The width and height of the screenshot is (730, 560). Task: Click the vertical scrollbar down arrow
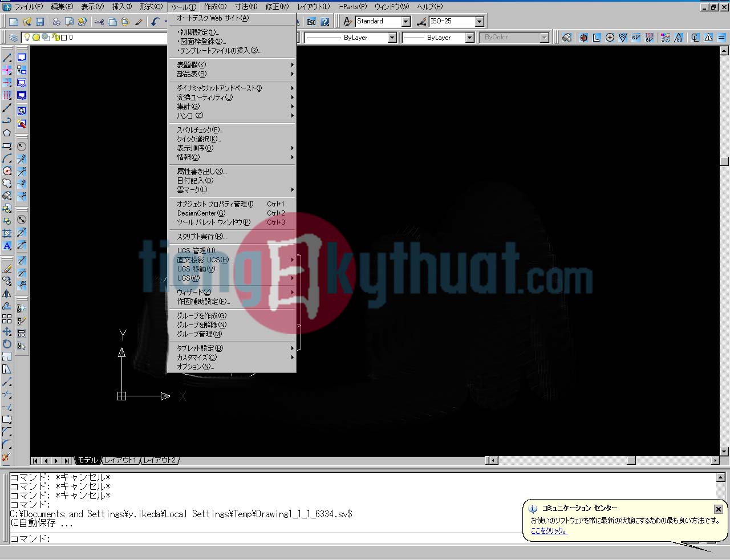[x=724, y=452]
